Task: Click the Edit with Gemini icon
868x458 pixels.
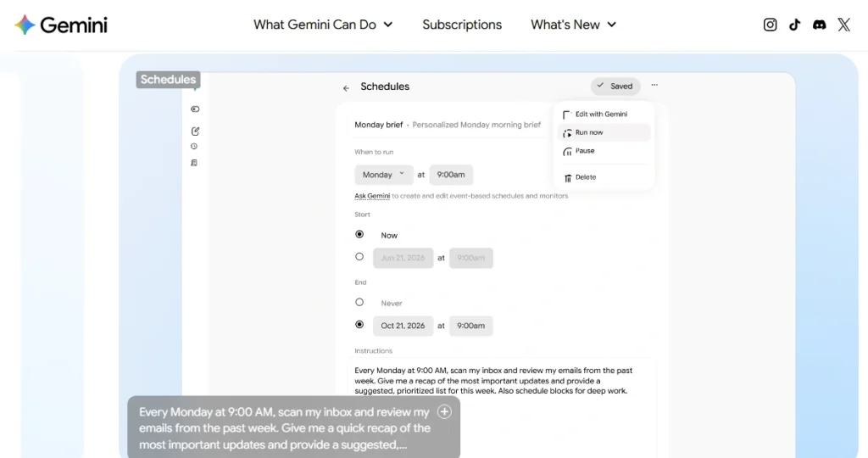Action: [567, 114]
